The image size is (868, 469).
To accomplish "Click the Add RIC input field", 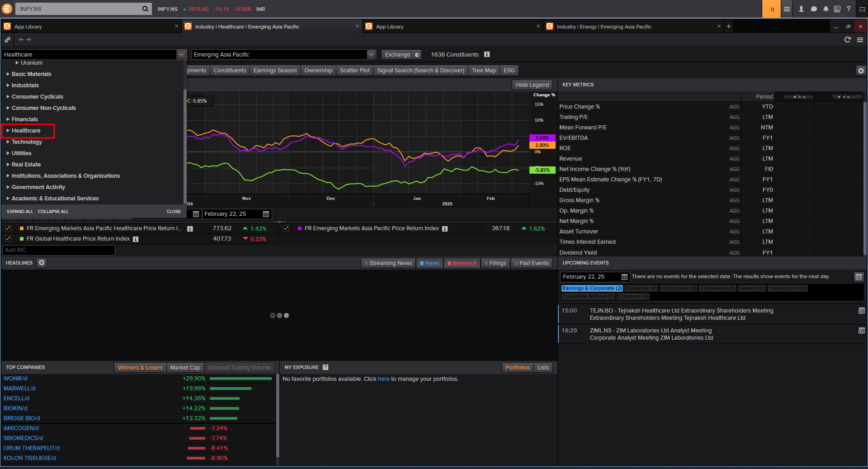I will pos(59,250).
